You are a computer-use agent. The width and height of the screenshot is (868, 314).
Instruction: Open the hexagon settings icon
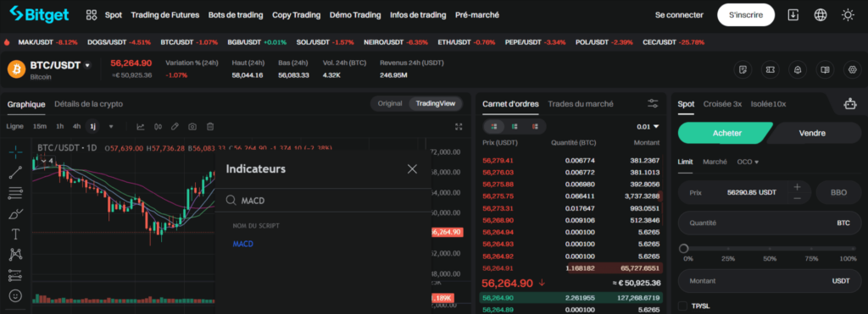tap(853, 69)
